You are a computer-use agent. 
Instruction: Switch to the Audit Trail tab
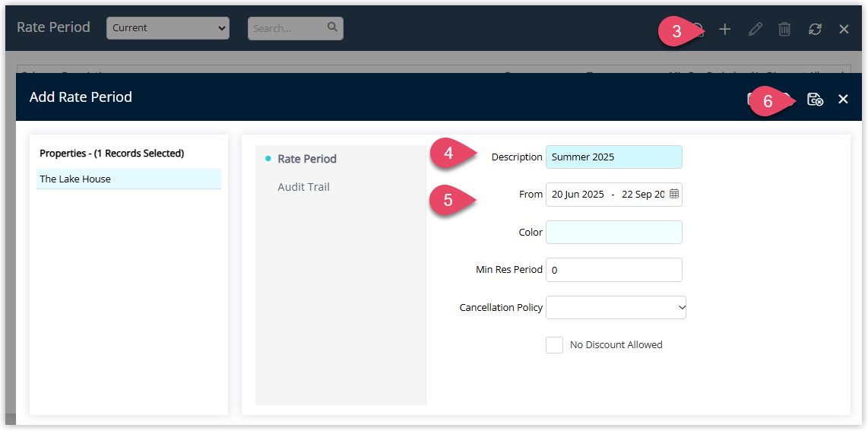[303, 187]
